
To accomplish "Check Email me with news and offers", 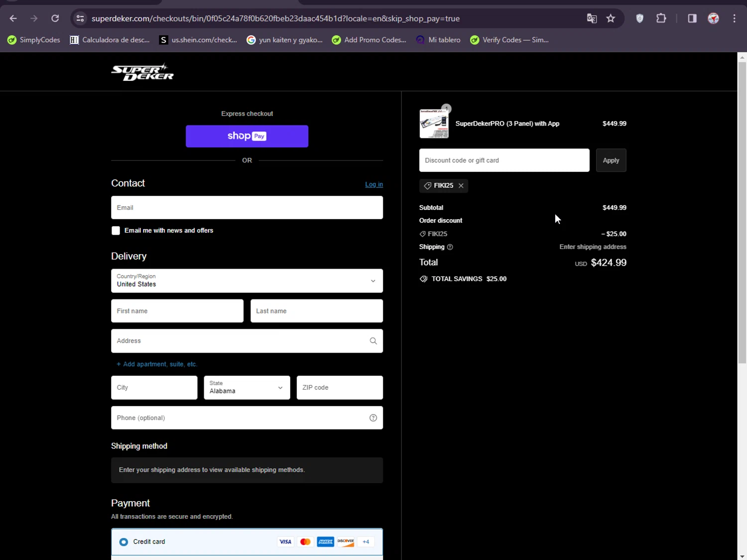I will click(x=116, y=231).
